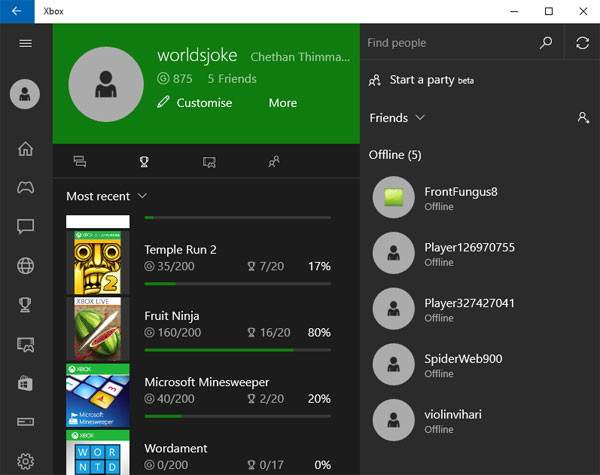Expand the Friends filter dropdown
The width and height of the screenshot is (600, 475).
[397, 118]
